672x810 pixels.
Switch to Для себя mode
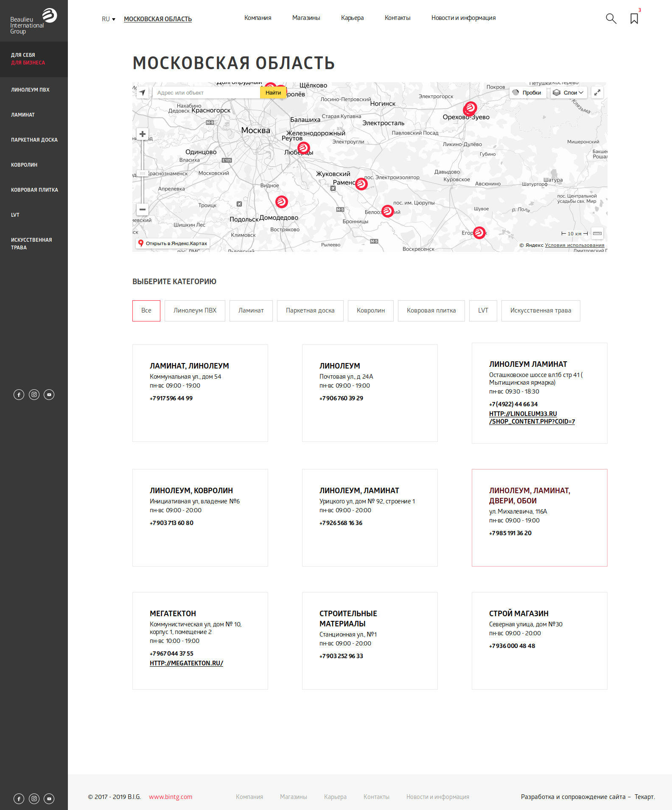pyautogui.click(x=23, y=55)
